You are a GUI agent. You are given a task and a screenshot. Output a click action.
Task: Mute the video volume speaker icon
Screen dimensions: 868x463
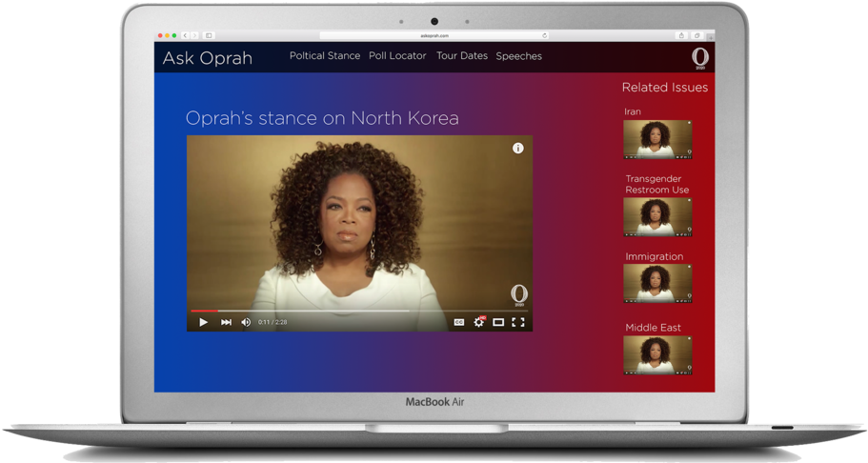click(x=246, y=322)
